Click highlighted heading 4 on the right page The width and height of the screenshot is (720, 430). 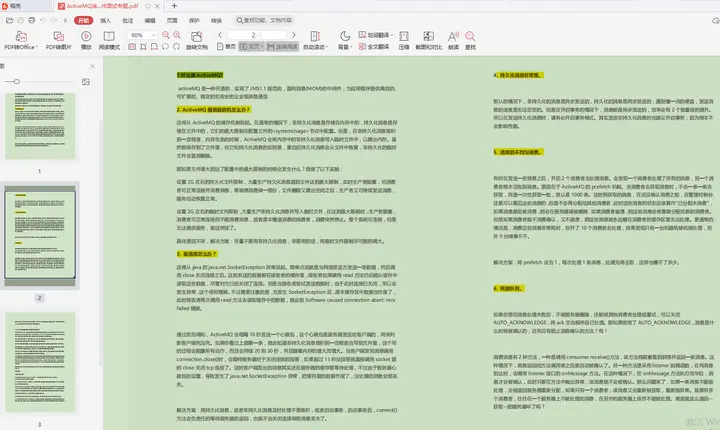[518, 75]
